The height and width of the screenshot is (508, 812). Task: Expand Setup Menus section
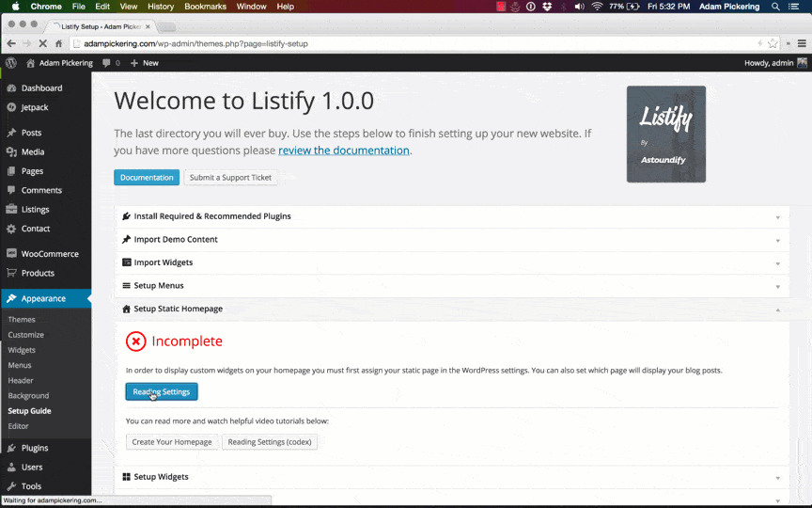[452, 286]
